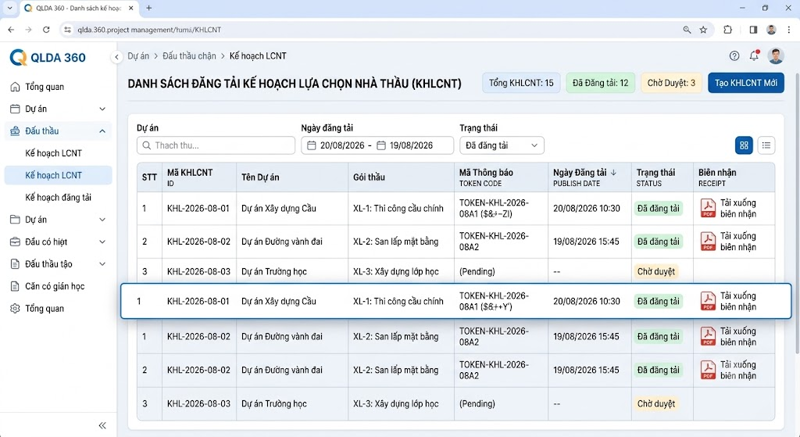Image resolution: width=800 pixels, height=437 pixels.
Task: Click (Pending) in bottom row
Action: (x=477, y=404)
